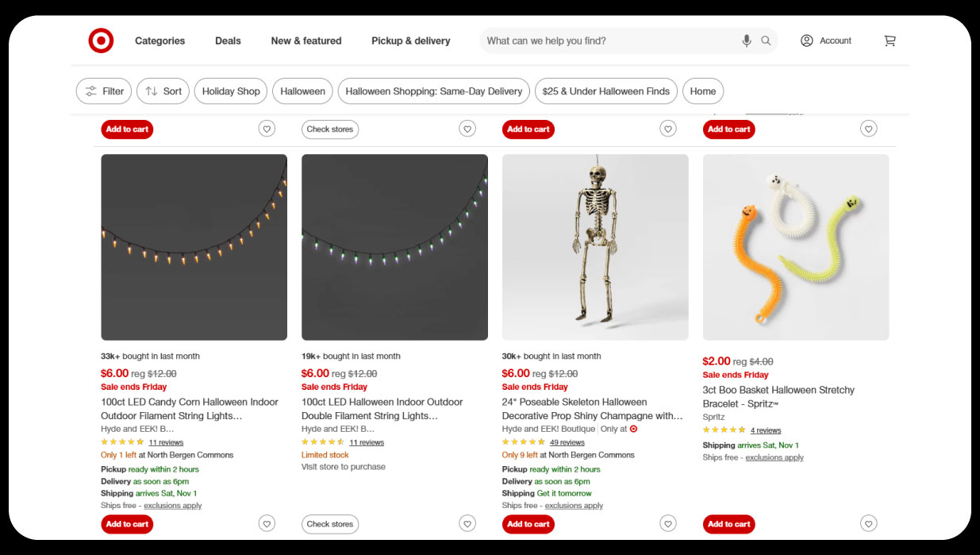This screenshot has height=555, width=980.
Task: Open the skeleton product thumbnail
Action: pyautogui.click(x=595, y=247)
